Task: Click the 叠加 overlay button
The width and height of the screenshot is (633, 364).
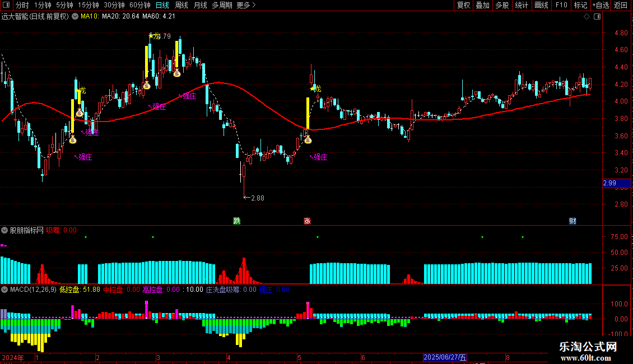Action: coord(483,5)
